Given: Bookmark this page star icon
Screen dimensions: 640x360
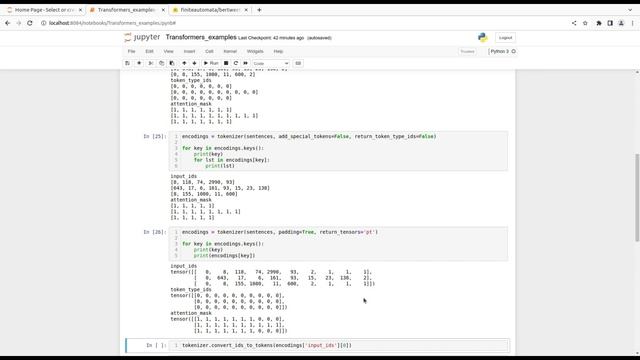Looking at the screenshot, I should 585,23.
